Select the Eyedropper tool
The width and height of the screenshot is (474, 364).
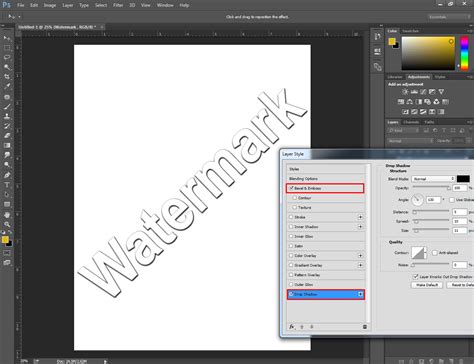pos(7,86)
